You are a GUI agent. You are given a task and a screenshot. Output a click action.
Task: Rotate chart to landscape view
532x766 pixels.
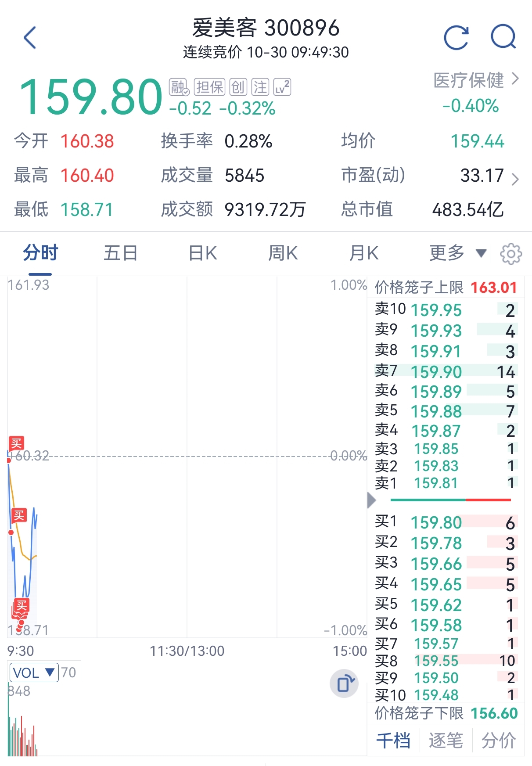tap(344, 683)
